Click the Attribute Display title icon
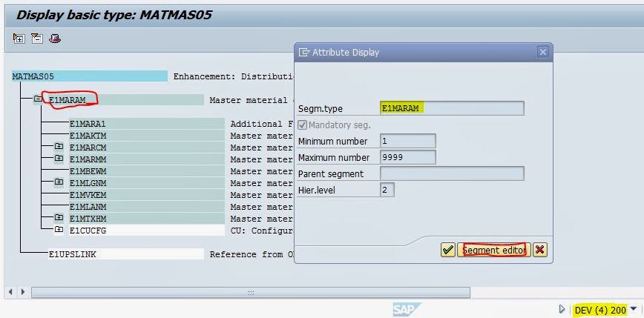644x318 pixels. (304, 52)
